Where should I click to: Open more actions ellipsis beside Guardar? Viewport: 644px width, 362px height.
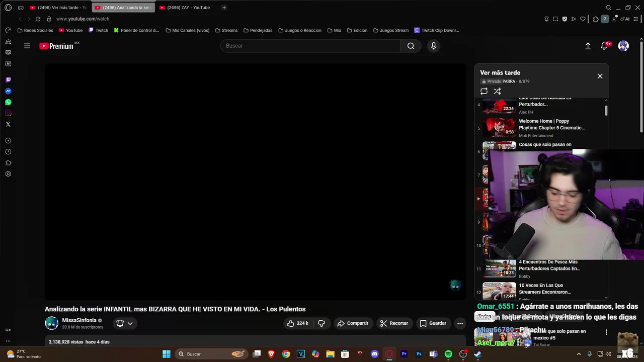[x=460, y=323]
